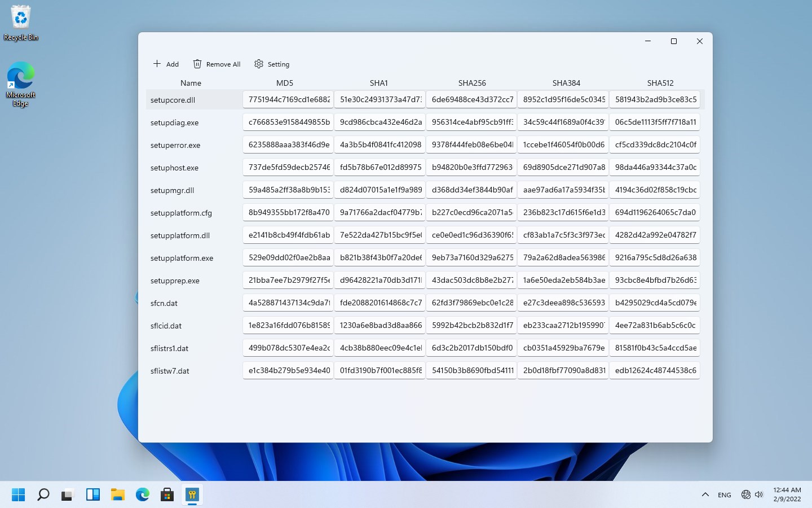The width and height of the screenshot is (812, 508).
Task: Click the SHA384 field for setupprep.exe
Action: (563, 280)
